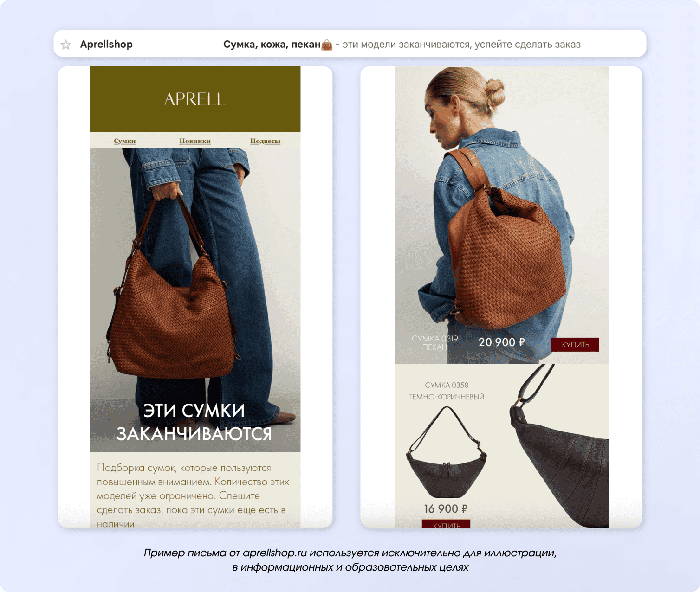The image size is (700, 592).
Task: Click the СУМКА 0358 ТЕМНО-КОРИЧНЕВЫЙ title
Action: pyautogui.click(x=447, y=391)
